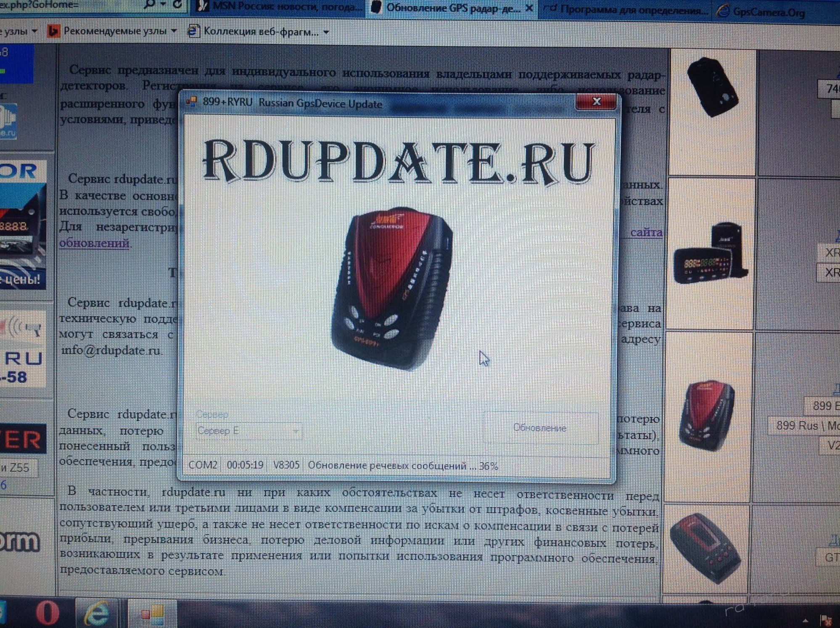Click the search magnifier in address bar
The width and height of the screenshot is (840, 628).
(x=148, y=4)
